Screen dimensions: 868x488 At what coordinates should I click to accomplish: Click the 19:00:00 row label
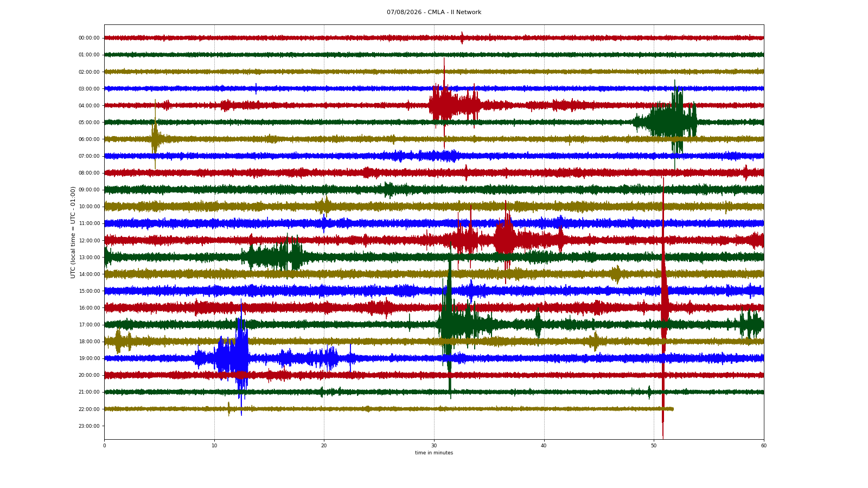(89, 358)
